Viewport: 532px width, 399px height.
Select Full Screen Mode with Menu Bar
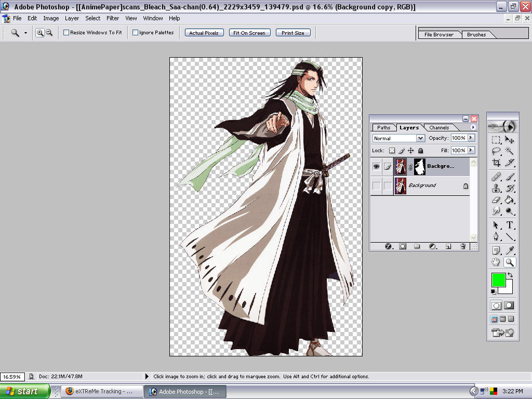pyautogui.click(x=503, y=319)
